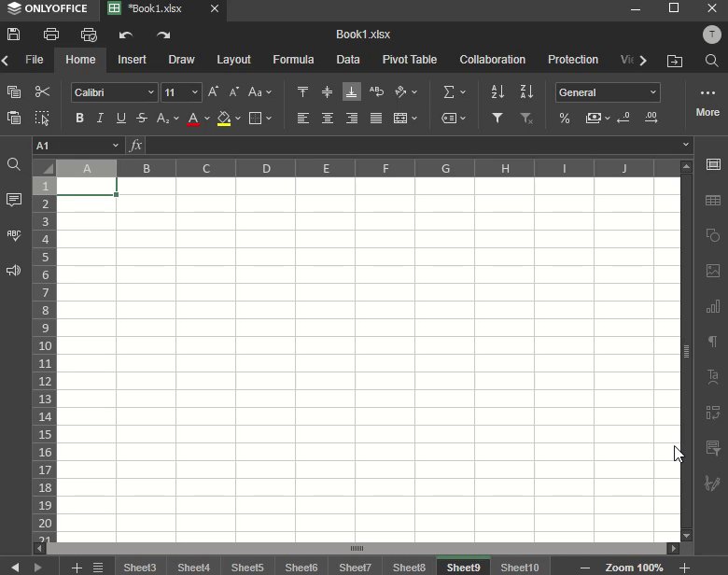Clear the filter

pyautogui.click(x=526, y=118)
